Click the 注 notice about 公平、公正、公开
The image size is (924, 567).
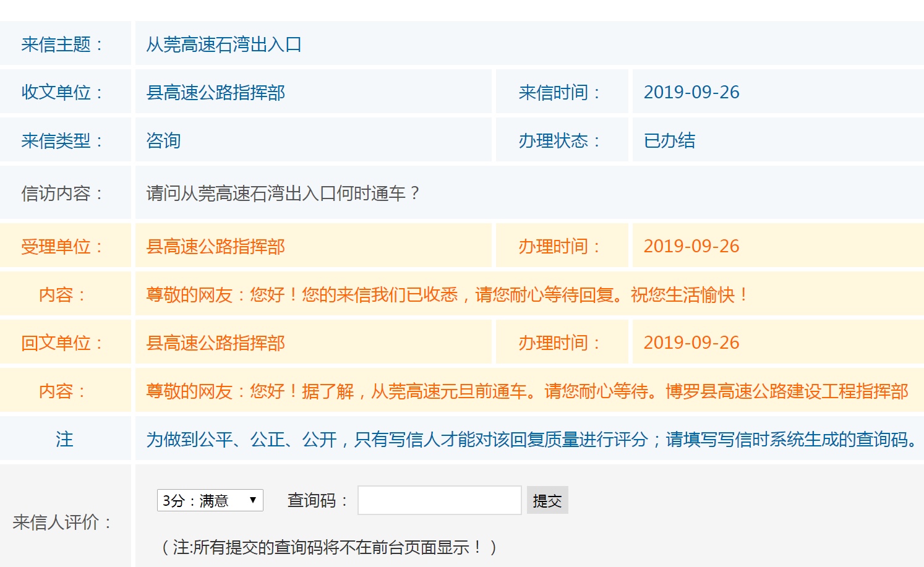coord(532,440)
